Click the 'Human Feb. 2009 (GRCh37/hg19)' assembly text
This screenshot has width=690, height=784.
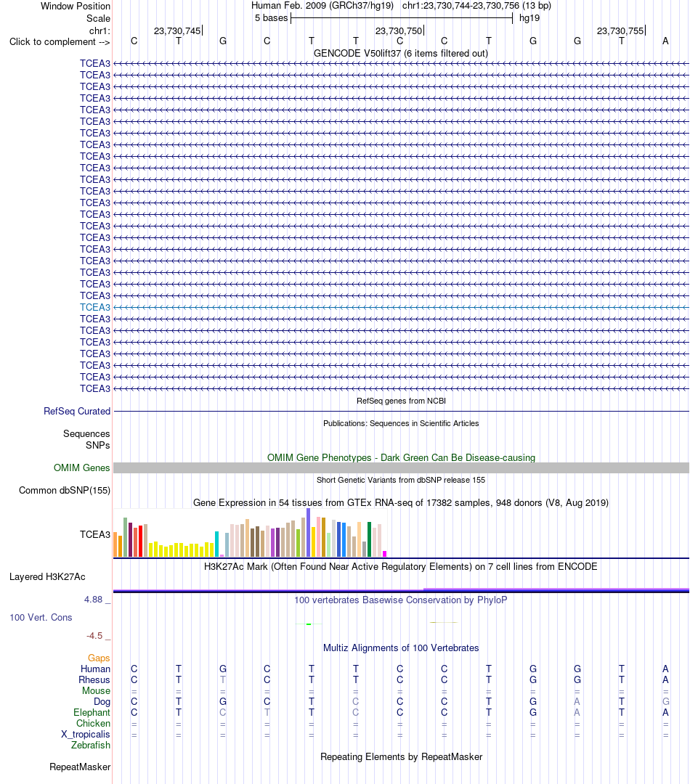(322, 6)
